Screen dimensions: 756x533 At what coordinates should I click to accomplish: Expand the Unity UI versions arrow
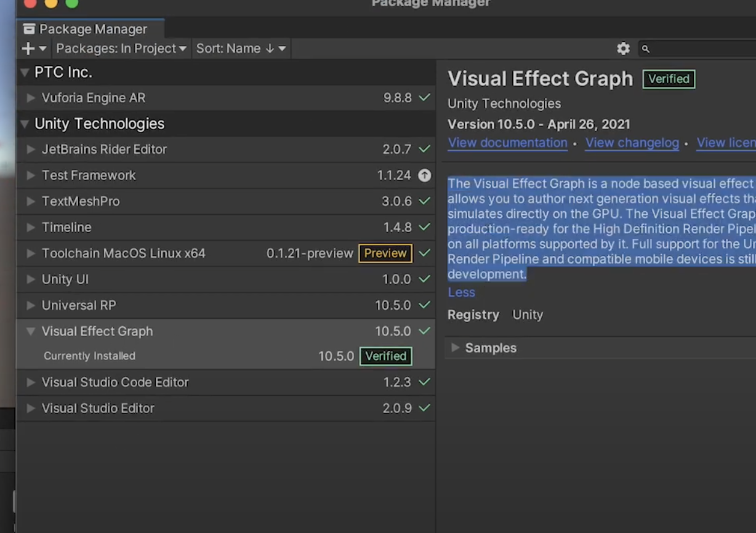click(30, 279)
